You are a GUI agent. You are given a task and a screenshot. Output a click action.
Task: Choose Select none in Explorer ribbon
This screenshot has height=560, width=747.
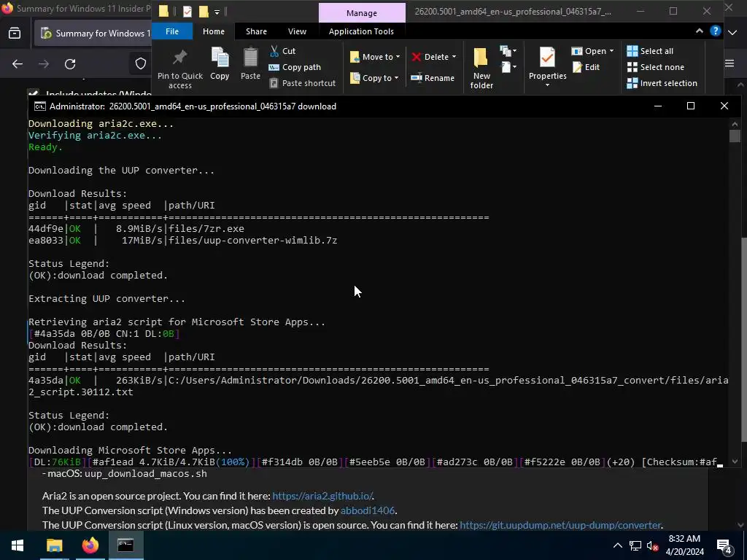click(x=656, y=67)
